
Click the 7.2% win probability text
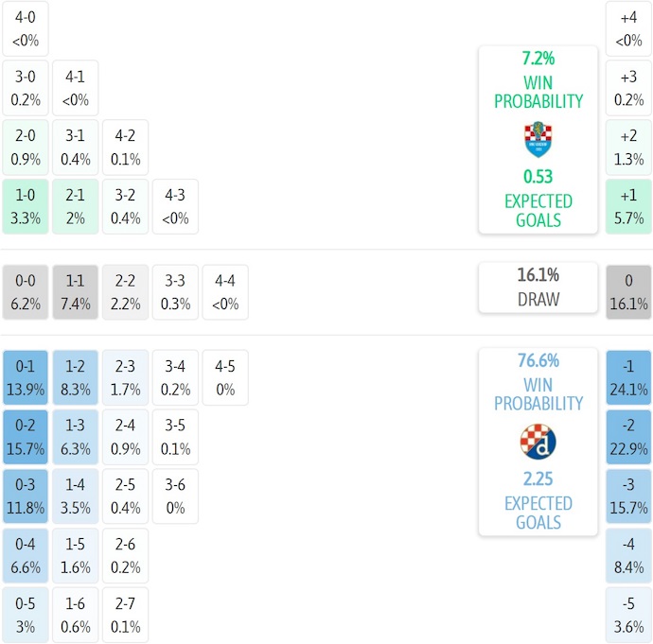pyautogui.click(x=538, y=58)
